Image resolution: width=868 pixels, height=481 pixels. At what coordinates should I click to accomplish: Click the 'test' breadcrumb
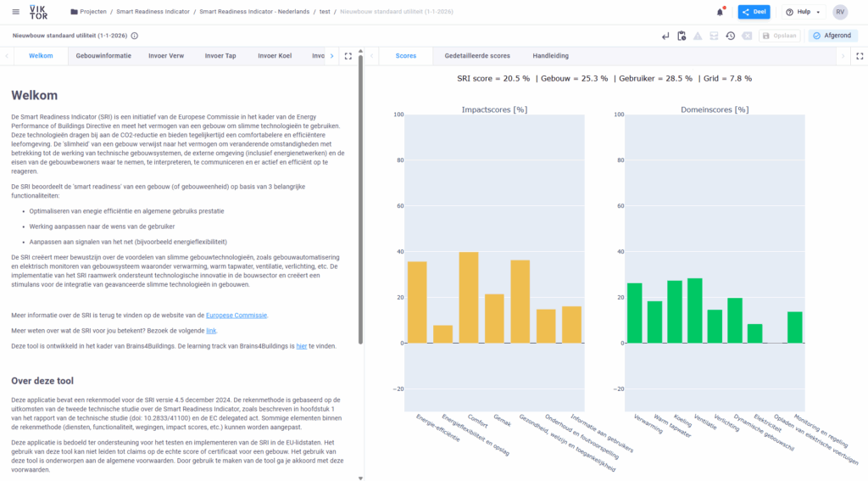pos(325,12)
